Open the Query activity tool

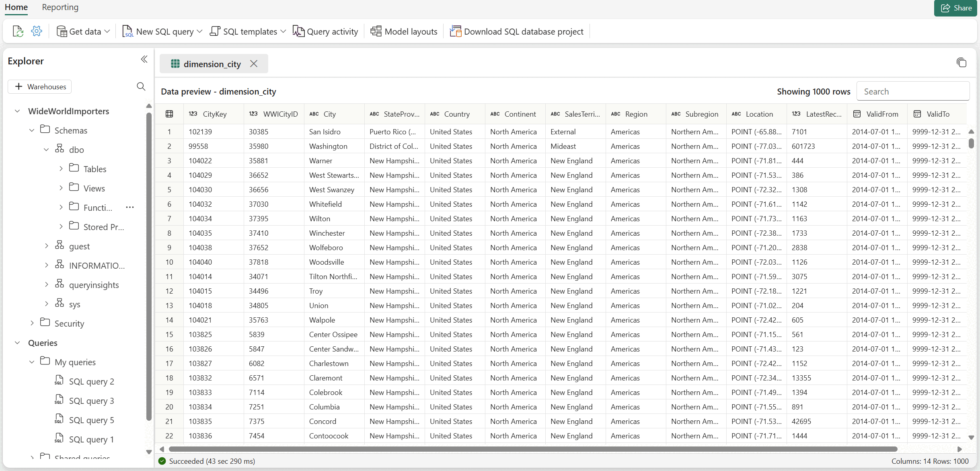coord(325,31)
